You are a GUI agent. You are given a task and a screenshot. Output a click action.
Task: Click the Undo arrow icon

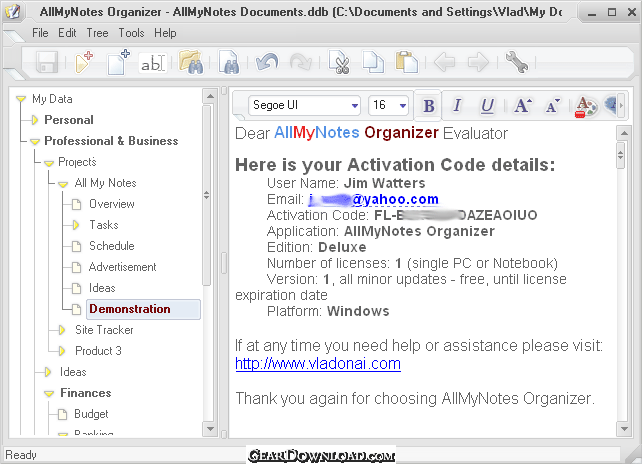pos(267,63)
